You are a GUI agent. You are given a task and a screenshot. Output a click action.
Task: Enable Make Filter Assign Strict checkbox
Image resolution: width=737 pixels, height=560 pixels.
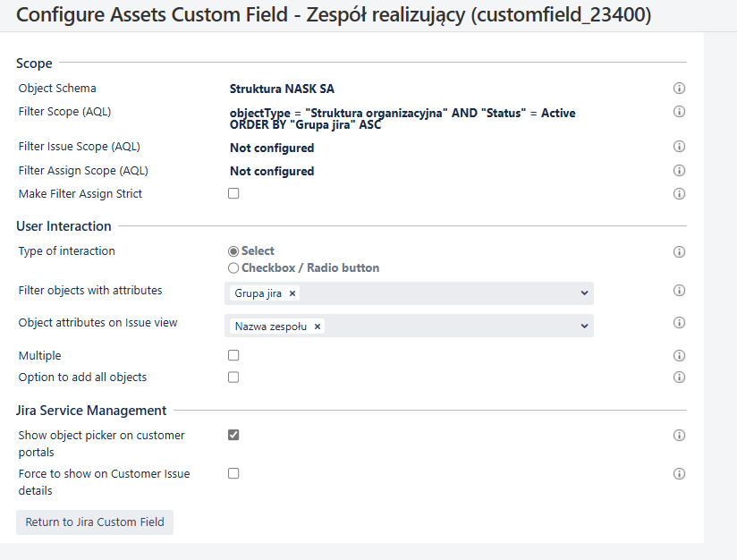pyautogui.click(x=233, y=193)
